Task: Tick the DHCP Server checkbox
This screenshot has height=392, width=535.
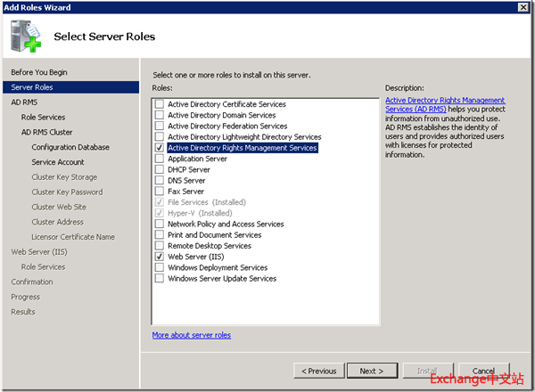Action: tap(160, 169)
